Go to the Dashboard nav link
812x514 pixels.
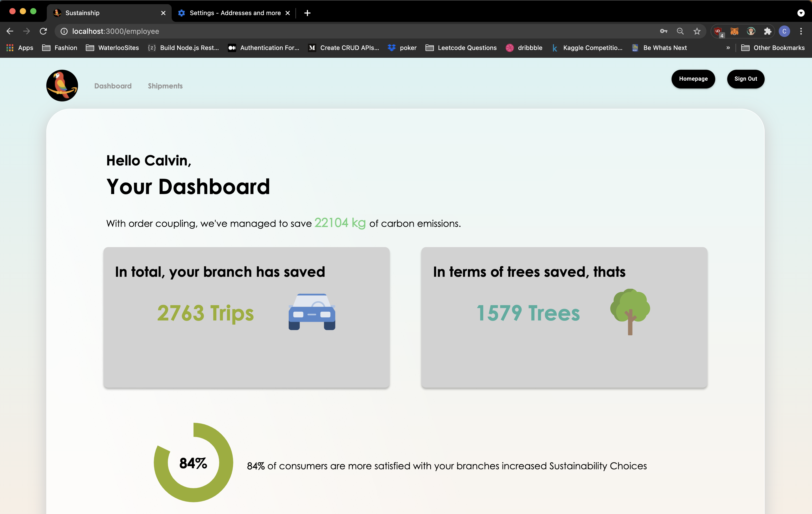[113, 86]
